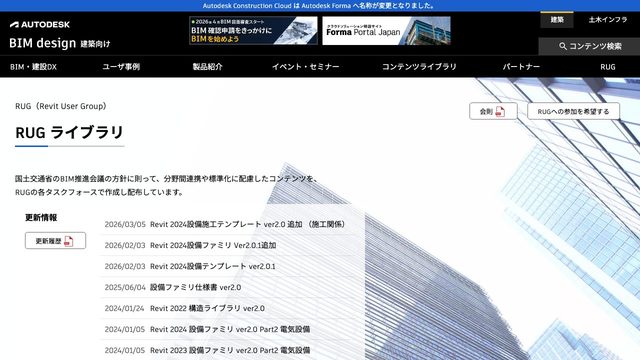Switch to the 土木インフラ tab

coord(608,20)
